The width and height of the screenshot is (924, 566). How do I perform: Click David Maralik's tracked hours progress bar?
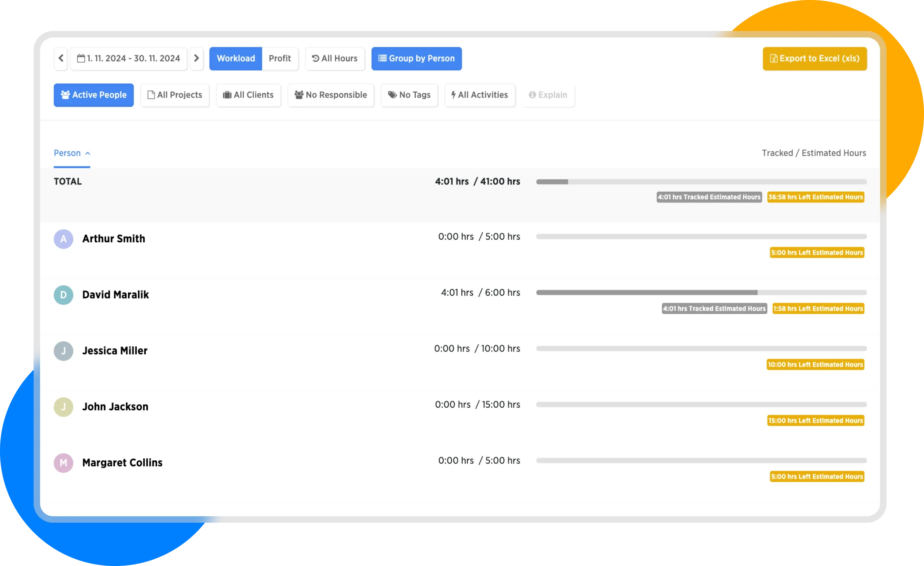pyautogui.click(x=646, y=292)
